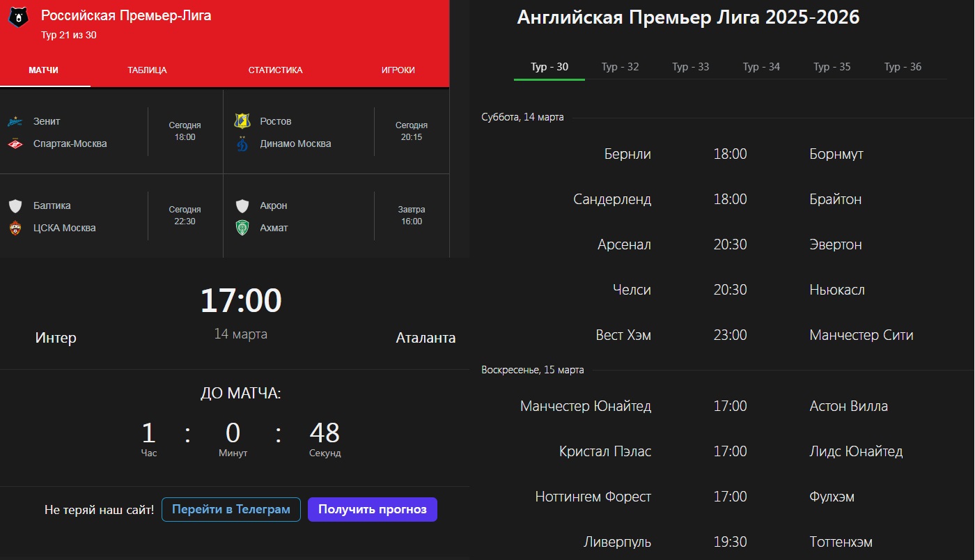975x560 pixels.
Task: Open the Динамо Москва team name
Action: click(296, 143)
